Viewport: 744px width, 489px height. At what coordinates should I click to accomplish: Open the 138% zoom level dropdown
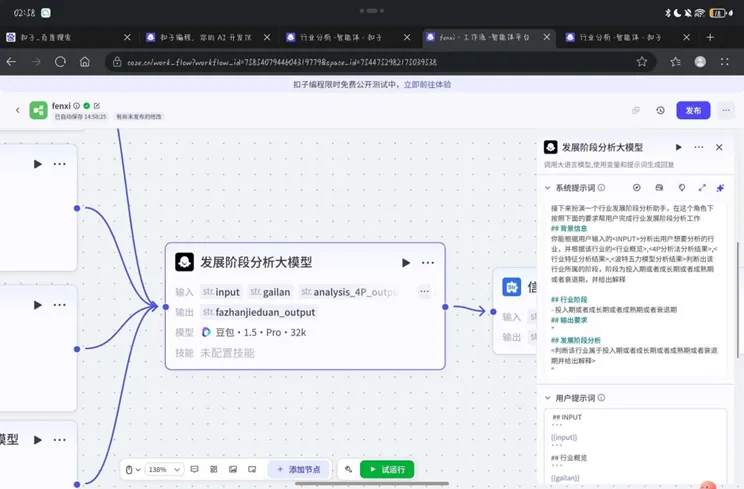coord(164,470)
